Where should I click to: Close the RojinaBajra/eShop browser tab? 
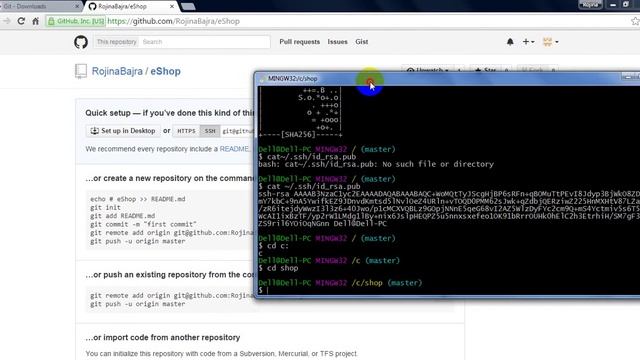coord(172,6)
